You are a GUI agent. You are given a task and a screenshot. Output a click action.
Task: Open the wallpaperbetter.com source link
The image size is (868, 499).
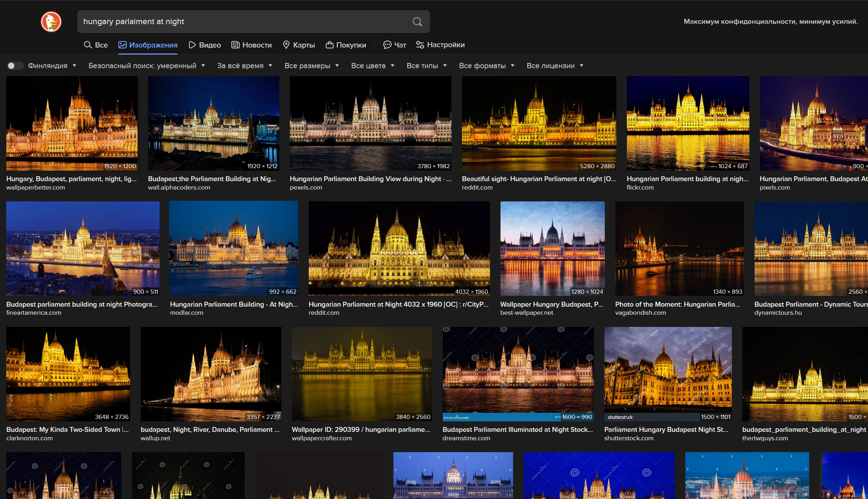pos(36,187)
